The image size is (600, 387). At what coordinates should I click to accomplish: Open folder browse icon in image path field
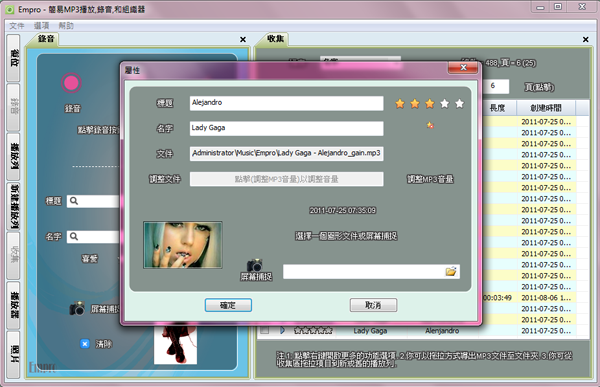(x=451, y=271)
